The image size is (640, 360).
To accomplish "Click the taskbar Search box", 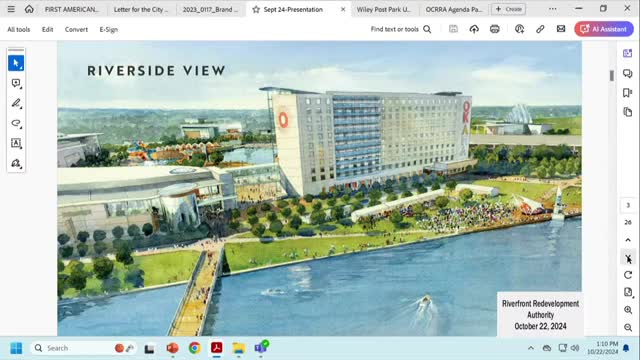I will click(83, 348).
